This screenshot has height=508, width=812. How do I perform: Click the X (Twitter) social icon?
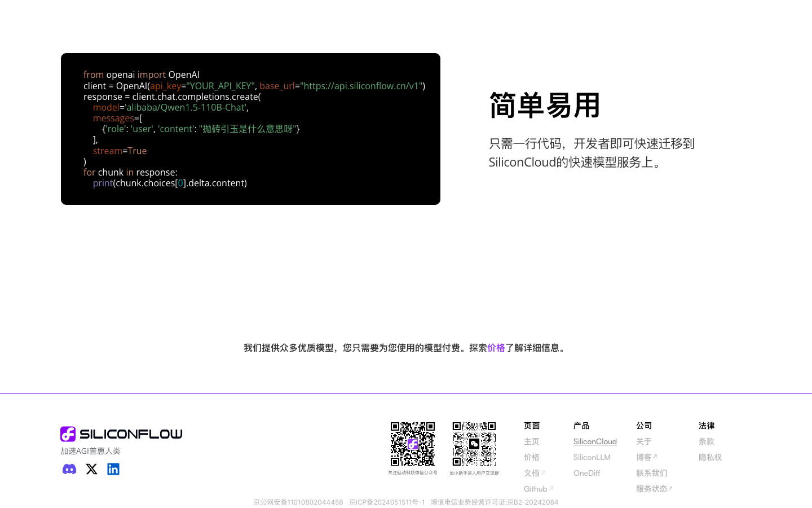[x=91, y=469]
